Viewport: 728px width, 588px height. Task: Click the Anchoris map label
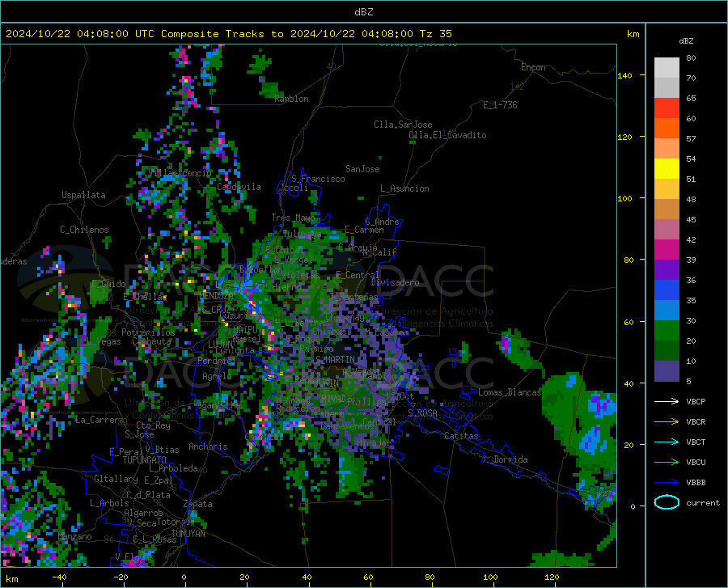click(x=208, y=446)
